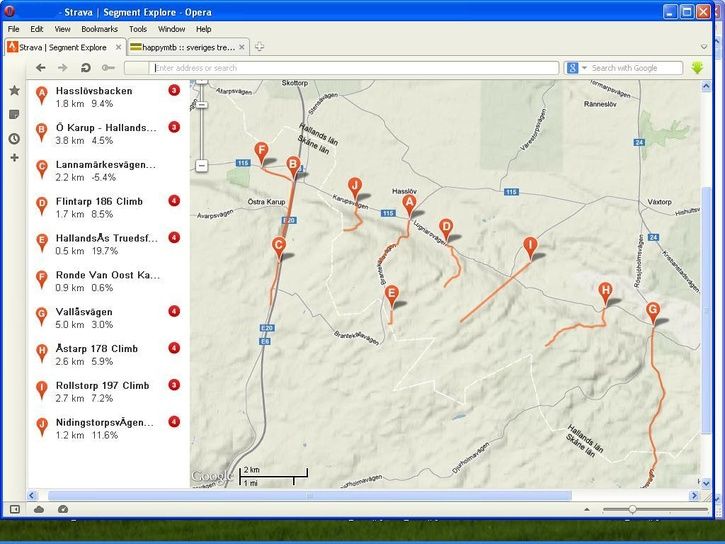Viewport: 725px width, 544px height.
Task: Select the Rollstorp 197 Climb segment
Action: tap(108, 391)
